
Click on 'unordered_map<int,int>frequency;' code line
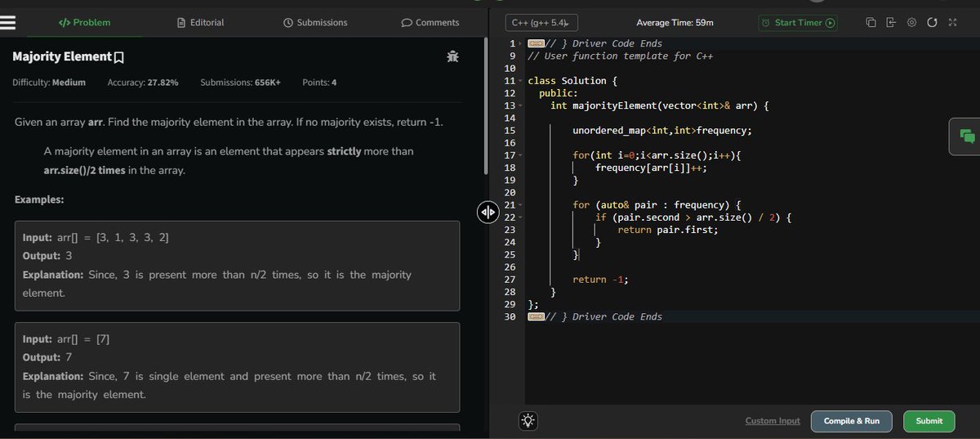tap(662, 131)
